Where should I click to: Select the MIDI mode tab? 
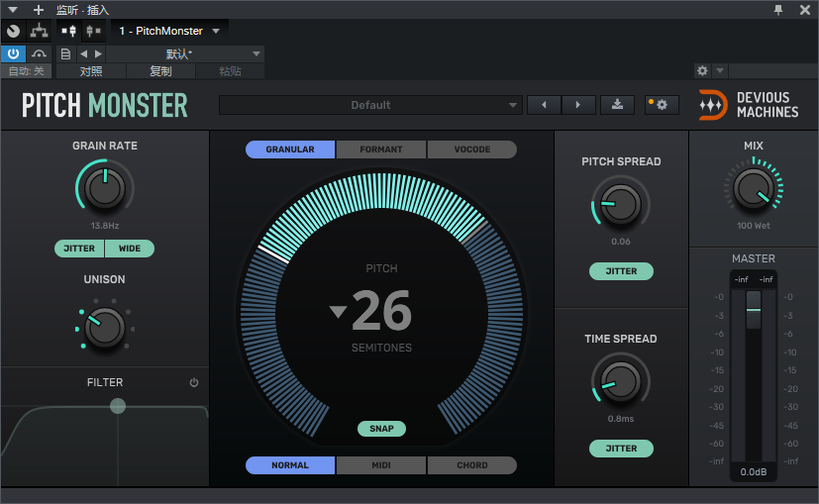pos(381,465)
